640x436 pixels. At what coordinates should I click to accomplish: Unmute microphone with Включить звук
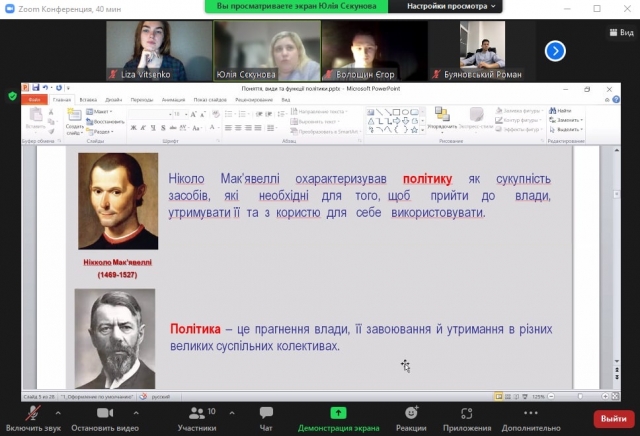(x=32, y=414)
